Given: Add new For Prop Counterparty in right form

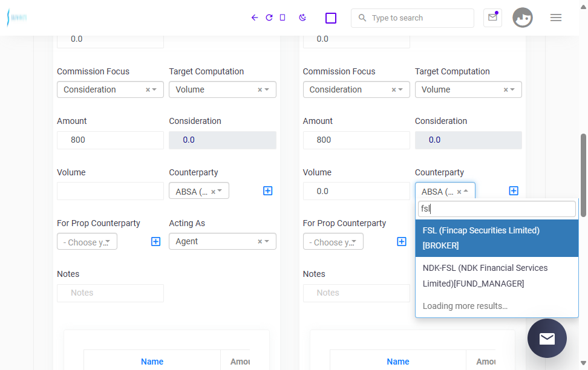Looking at the screenshot, I should point(401,241).
